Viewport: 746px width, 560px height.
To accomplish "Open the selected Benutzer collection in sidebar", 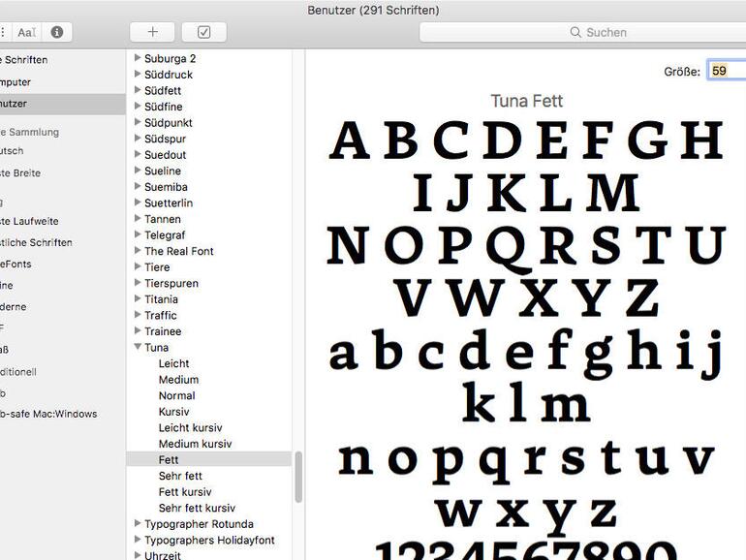I will [x=63, y=104].
